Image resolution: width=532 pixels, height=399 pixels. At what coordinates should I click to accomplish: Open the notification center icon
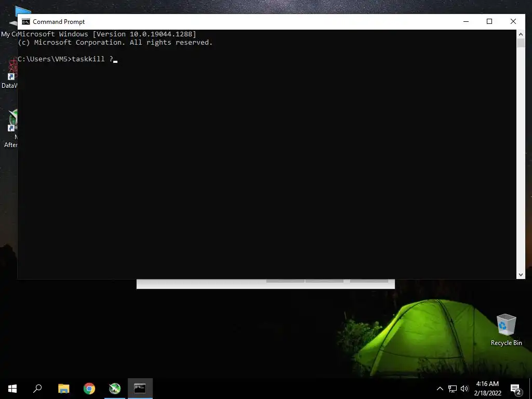[x=515, y=389]
